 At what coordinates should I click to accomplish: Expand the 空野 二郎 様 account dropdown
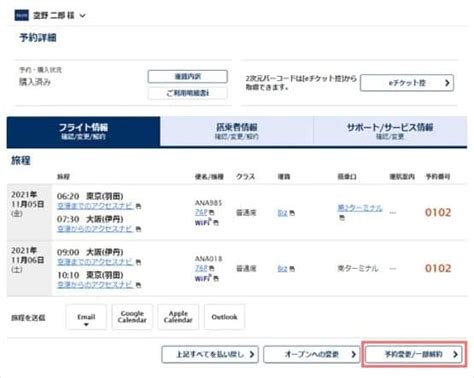[x=83, y=16]
